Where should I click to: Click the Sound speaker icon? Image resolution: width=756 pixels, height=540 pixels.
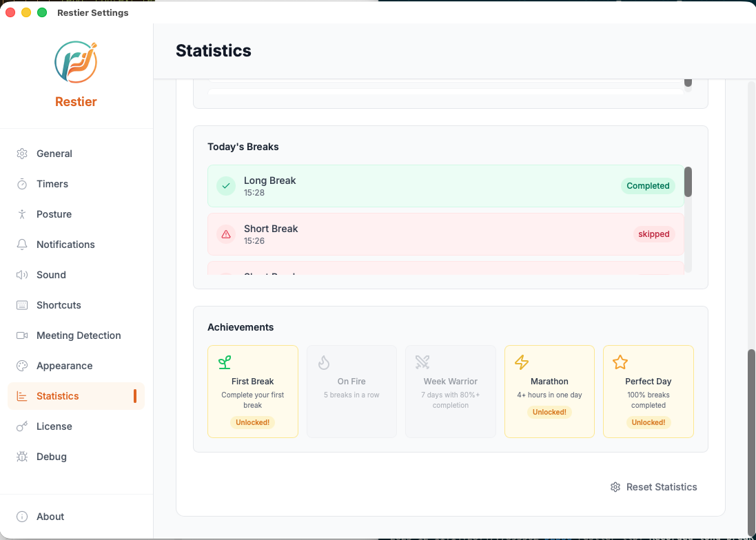click(x=22, y=275)
